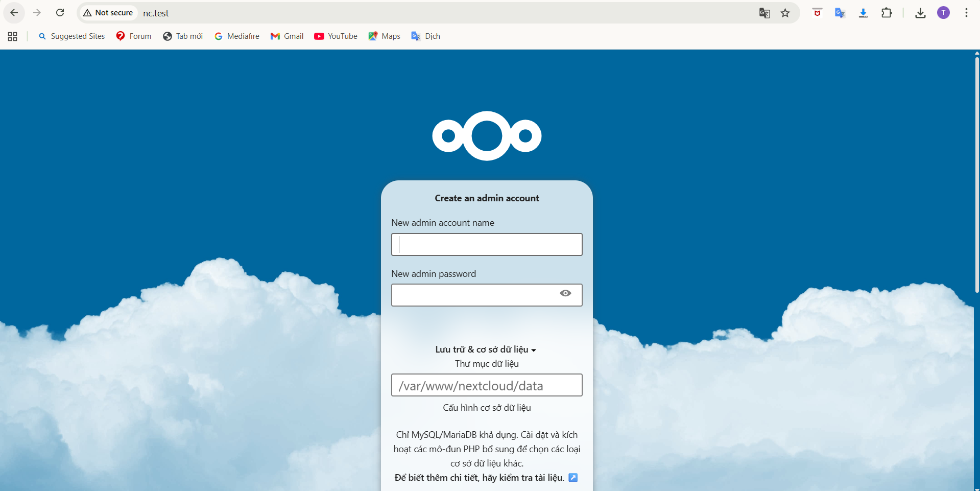Viewport: 980px width, 491px height.
Task: Open Chrome's three-dot menu
Action: click(x=967, y=12)
